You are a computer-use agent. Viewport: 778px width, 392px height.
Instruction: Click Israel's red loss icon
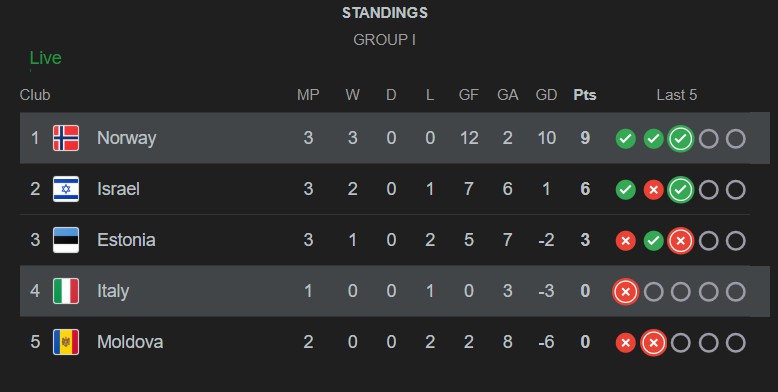(x=653, y=190)
